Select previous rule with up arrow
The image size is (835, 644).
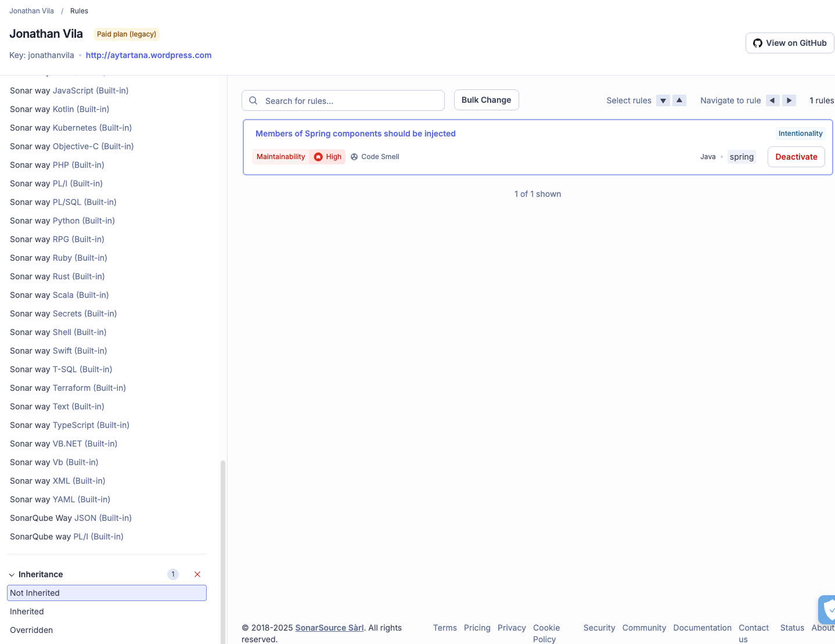click(679, 100)
